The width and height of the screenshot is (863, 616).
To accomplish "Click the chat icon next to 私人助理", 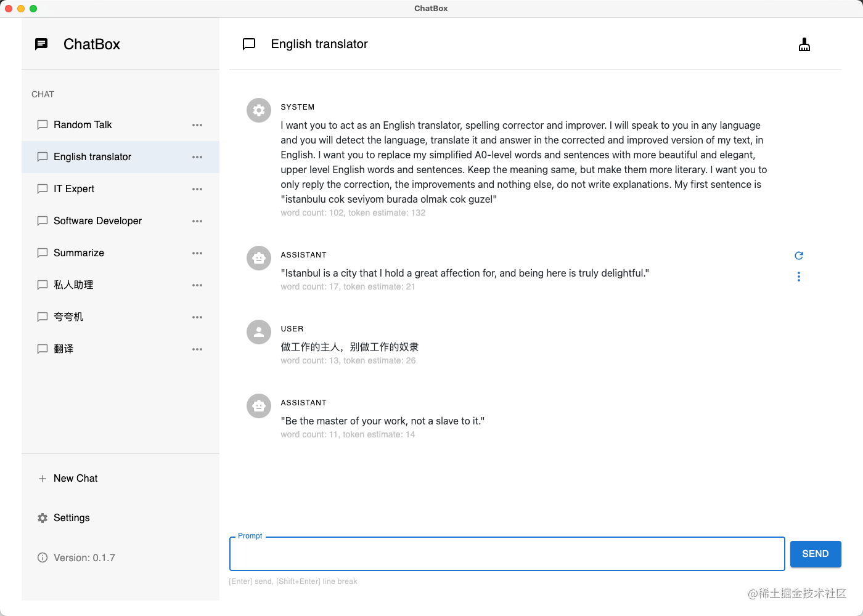I will pyautogui.click(x=43, y=285).
